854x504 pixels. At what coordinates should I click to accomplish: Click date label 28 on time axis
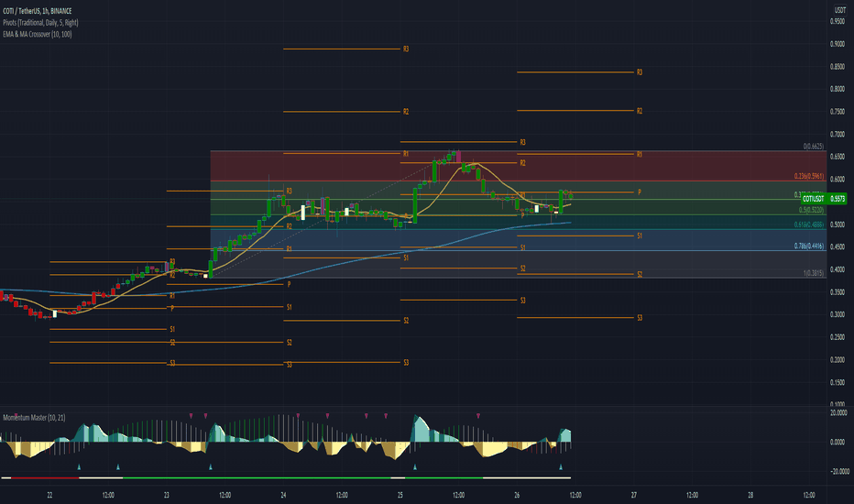(x=750, y=495)
